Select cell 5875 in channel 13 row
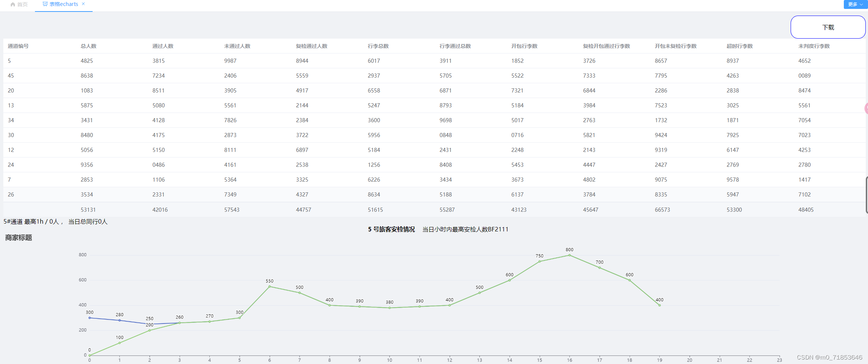Image resolution: width=868 pixels, height=364 pixels. coord(87,105)
